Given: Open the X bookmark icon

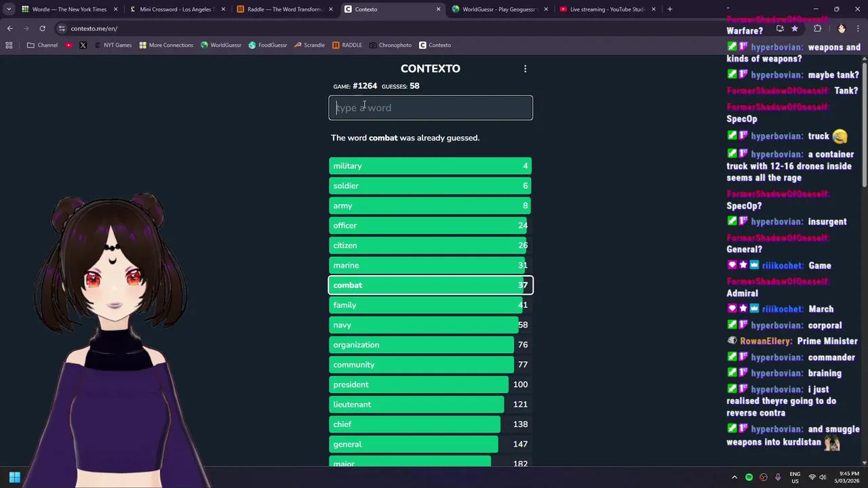Looking at the screenshot, I should [83, 45].
